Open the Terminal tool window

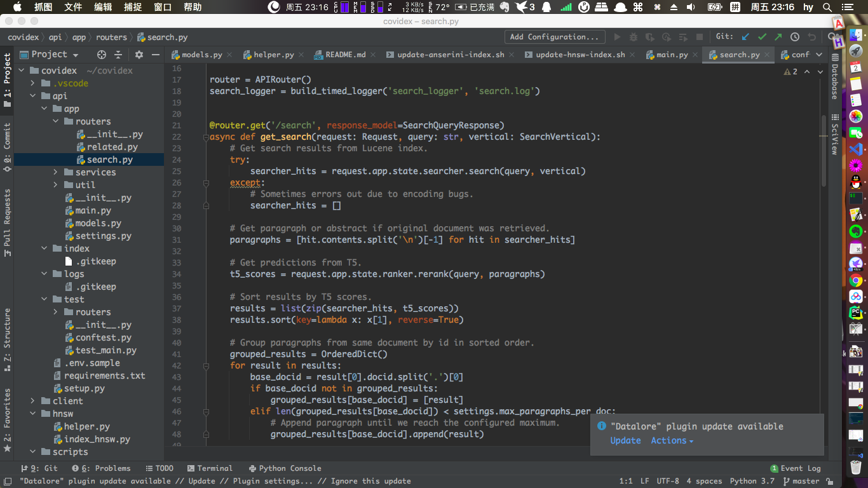pyautogui.click(x=209, y=468)
